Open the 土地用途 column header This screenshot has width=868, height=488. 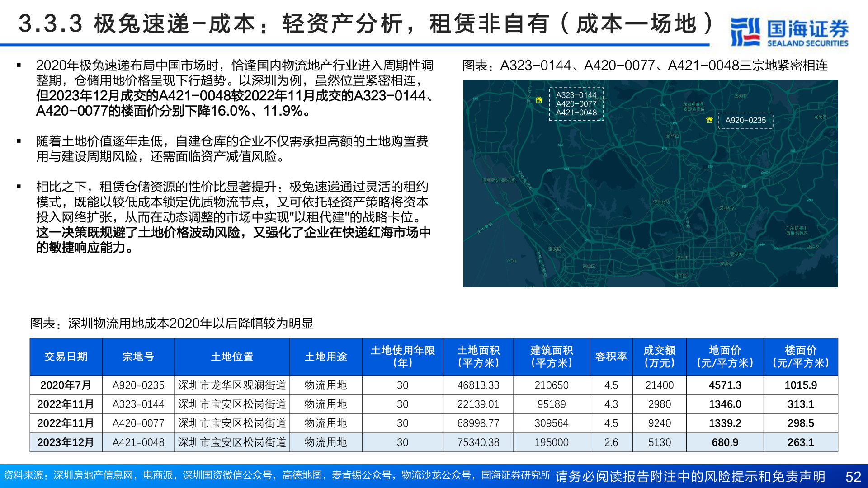click(x=326, y=357)
